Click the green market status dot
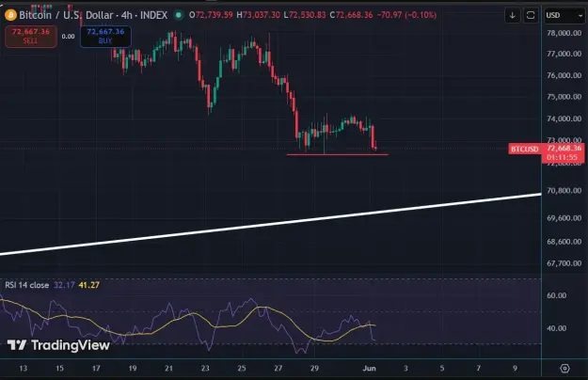Screen dimensions: 588x380 (179, 15)
